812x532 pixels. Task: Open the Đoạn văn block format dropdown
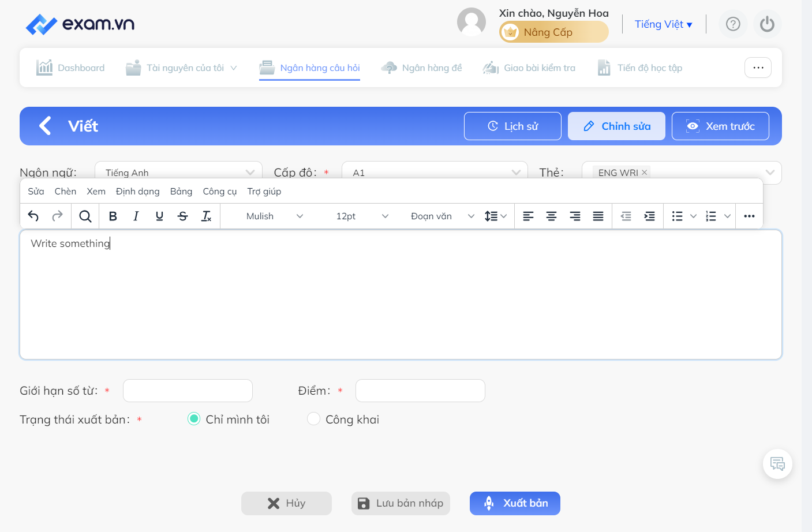[442, 216]
